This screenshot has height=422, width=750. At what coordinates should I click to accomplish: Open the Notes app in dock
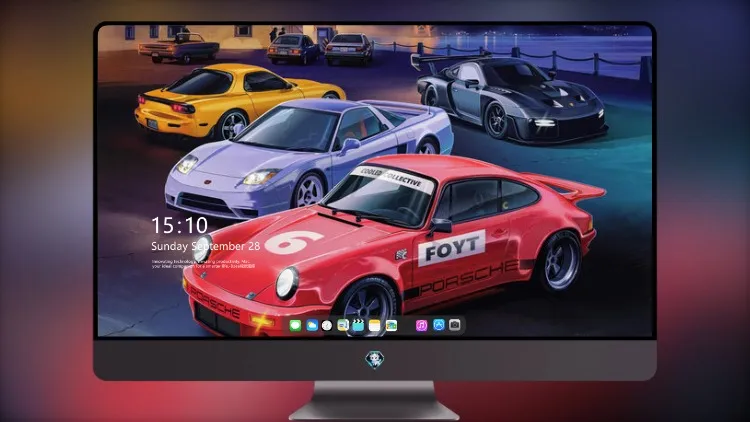pyautogui.click(x=375, y=325)
